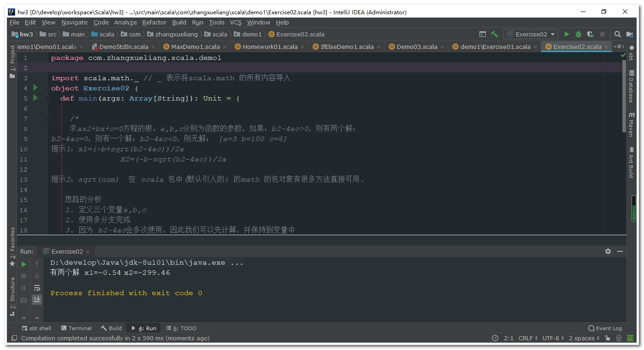Click the Hector inspector icon in status bar

tap(619, 338)
